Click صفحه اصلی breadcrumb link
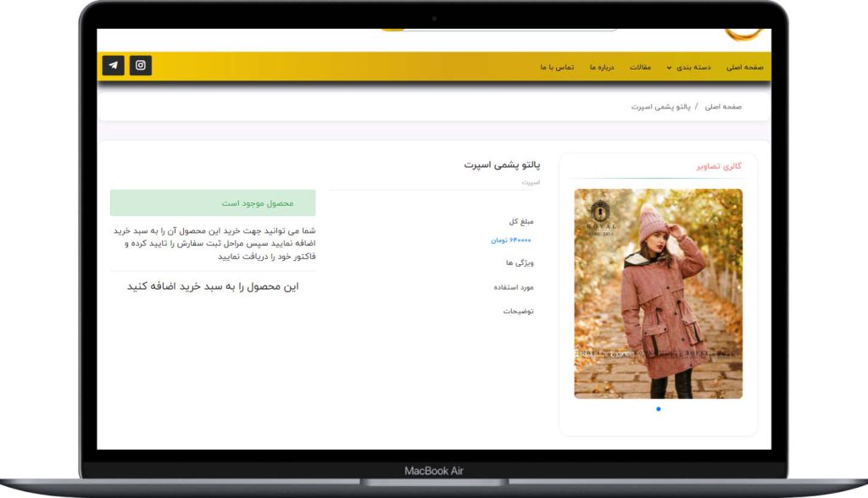This screenshot has height=498, width=868. (x=723, y=107)
